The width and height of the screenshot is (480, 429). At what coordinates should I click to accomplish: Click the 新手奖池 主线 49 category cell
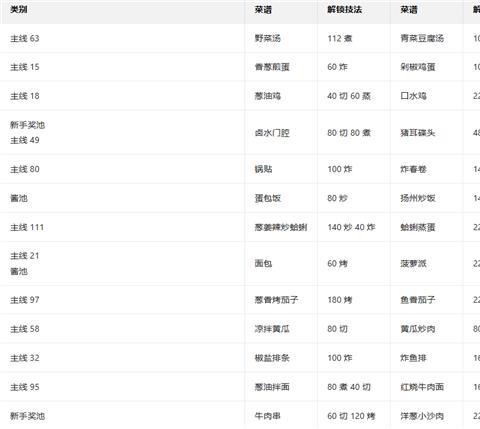122,133
